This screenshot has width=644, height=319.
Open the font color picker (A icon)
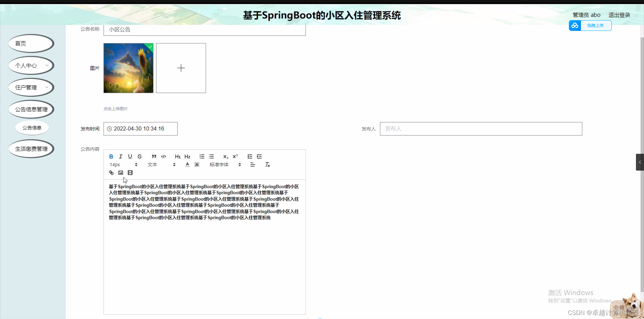coord(187,165)
